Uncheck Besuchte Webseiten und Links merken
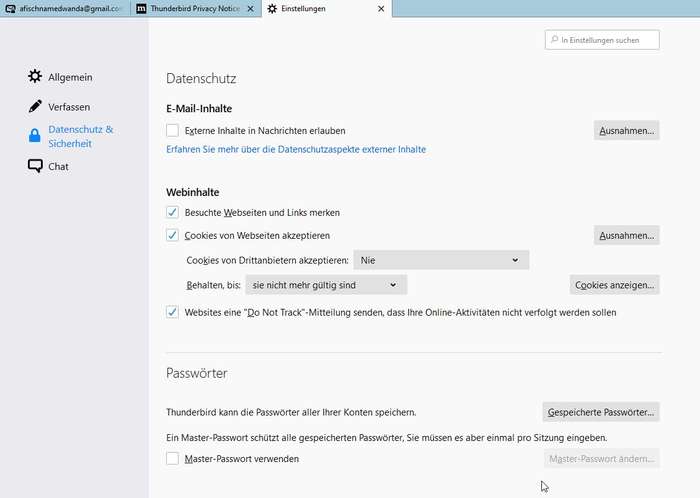The width and height of the screenshot is (700, 498). 173,213
